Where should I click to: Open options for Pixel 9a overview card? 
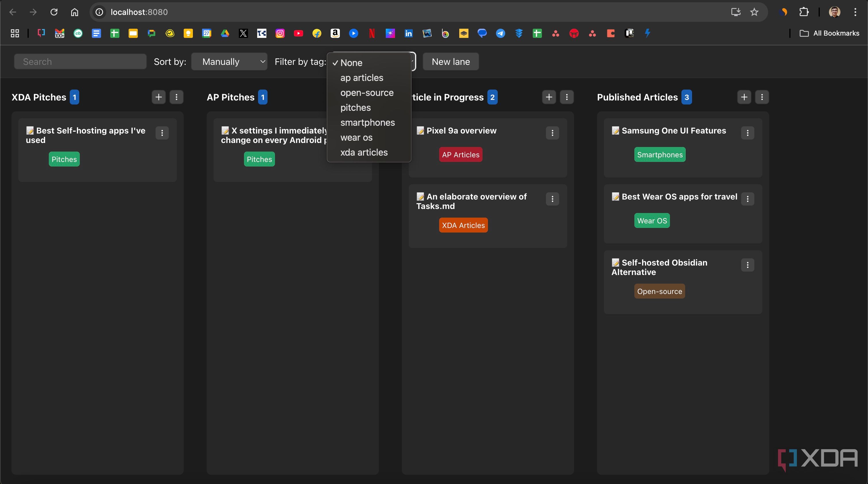coord(552,133)
